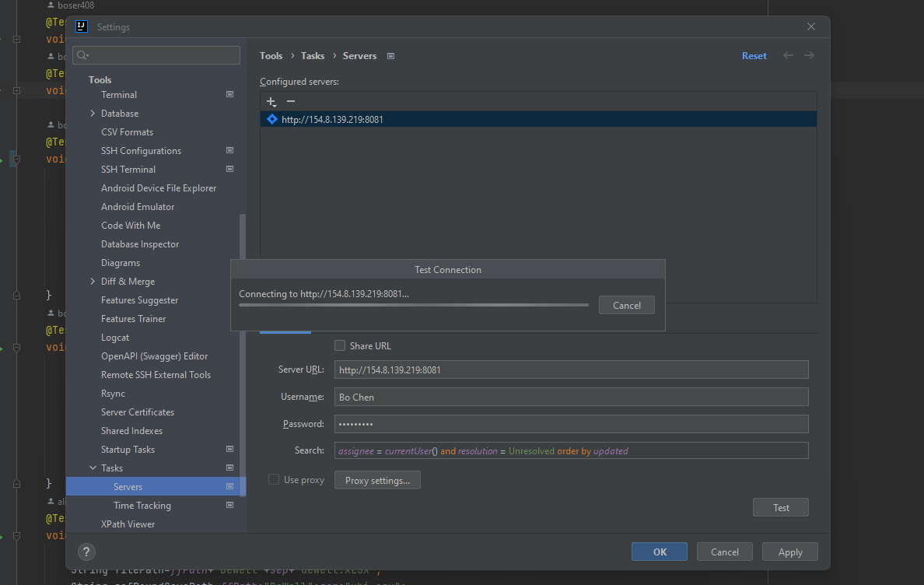Open Terminal settings
The height and width of the screenshot is (585, 924).
[x=119, y=95]
